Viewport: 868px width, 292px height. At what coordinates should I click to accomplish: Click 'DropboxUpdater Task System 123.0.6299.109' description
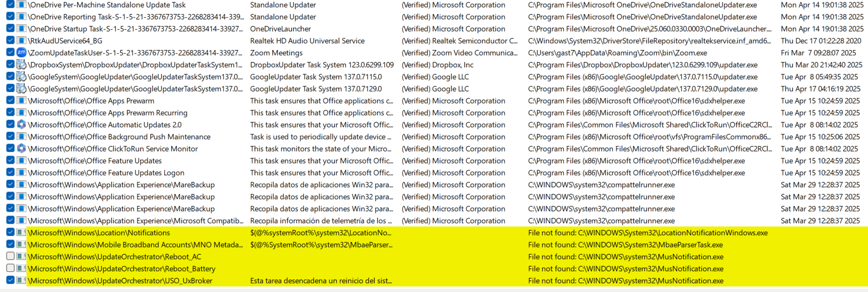tap(322, 65)
